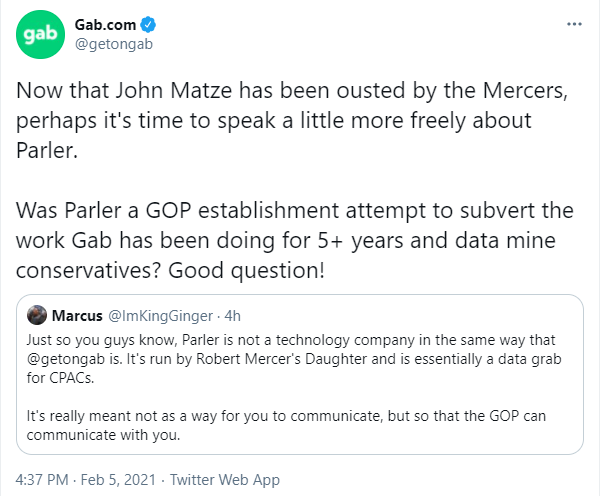This screenshot has height=496, width=601.
Task: Click the quoted 'It's really meant not' paragraph
Action: [x=286, y=425]
